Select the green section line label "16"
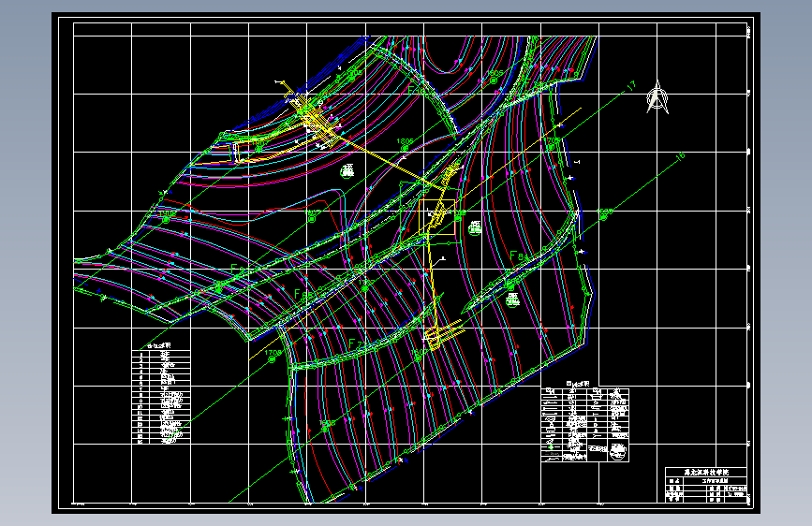The width and height of the screenshot is (812, 526). [681, 155]
